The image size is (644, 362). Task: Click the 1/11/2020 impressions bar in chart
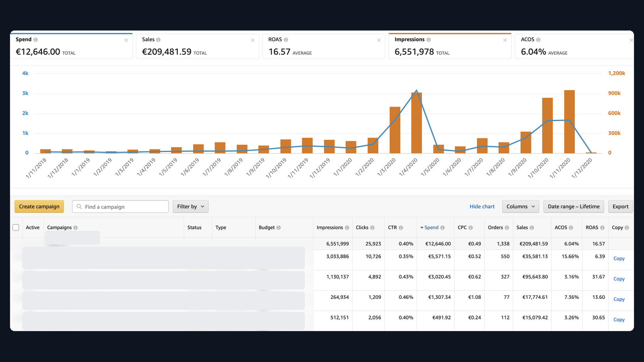pyautogui.click(x=570, y=121)
